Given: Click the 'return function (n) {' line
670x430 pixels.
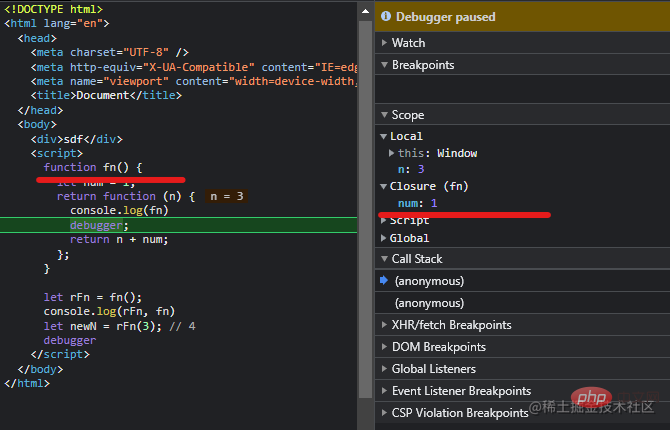Looking at the screenshot, I should (x=126, y=196).
